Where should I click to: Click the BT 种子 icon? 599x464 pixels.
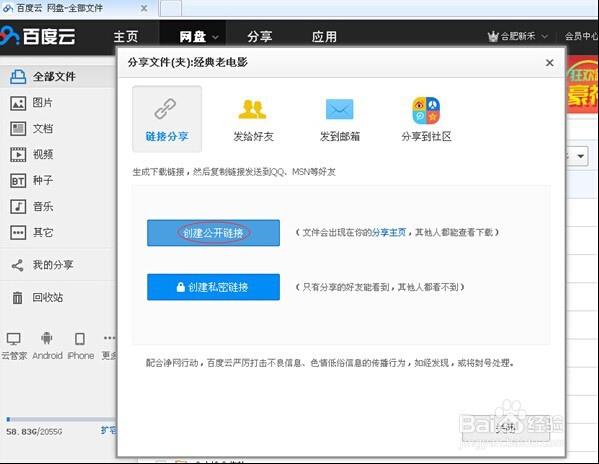point(18,181)
